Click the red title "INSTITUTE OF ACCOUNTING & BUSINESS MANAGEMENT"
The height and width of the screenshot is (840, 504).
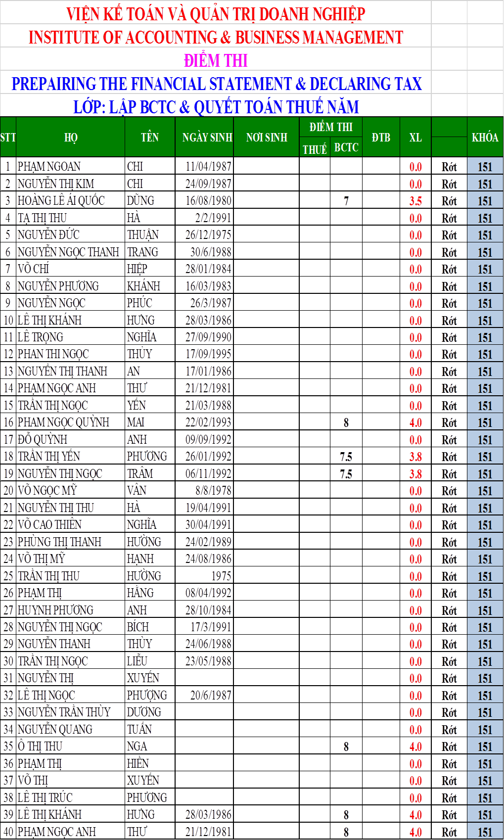click(x=216, y=37)
